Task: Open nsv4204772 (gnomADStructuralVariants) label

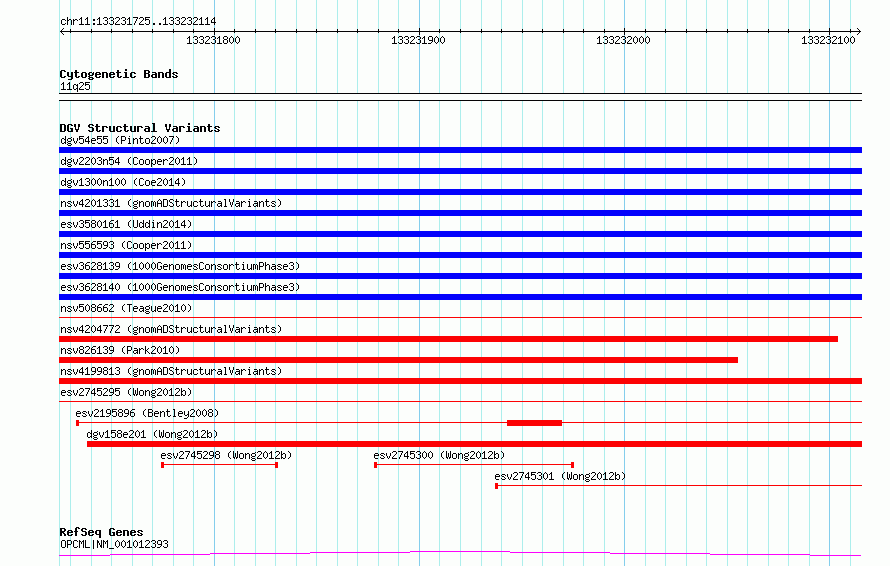Action: (171, 329)
